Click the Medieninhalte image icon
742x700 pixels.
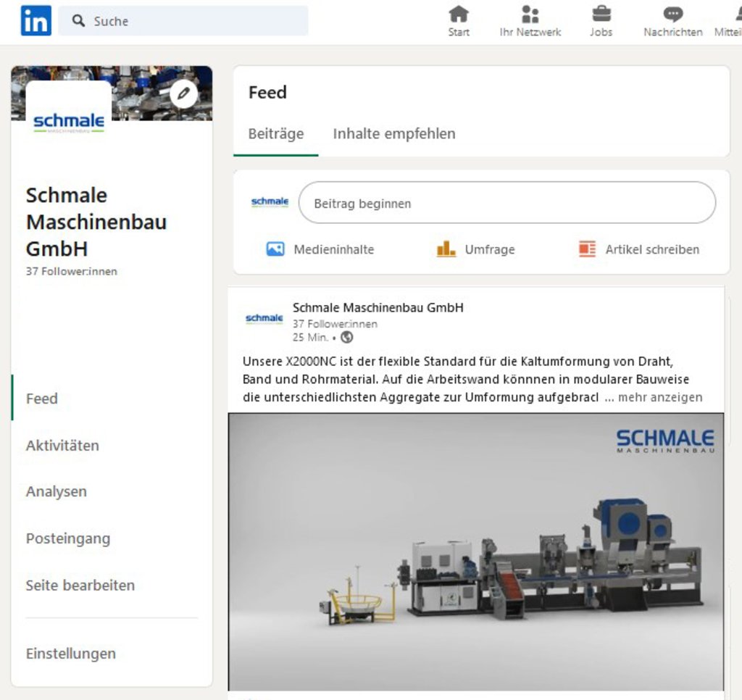coord(275,249)
